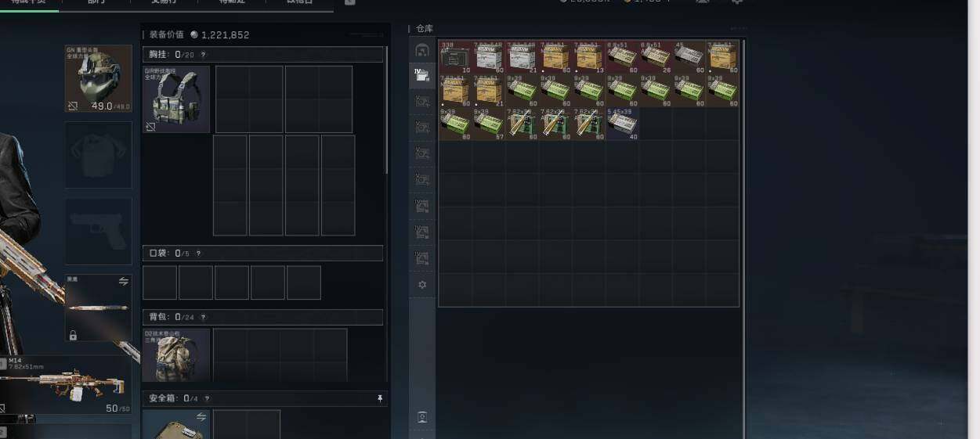
Task: Select the 7.62x51 ammo box with 13 rounds
Action: point(588,57)
